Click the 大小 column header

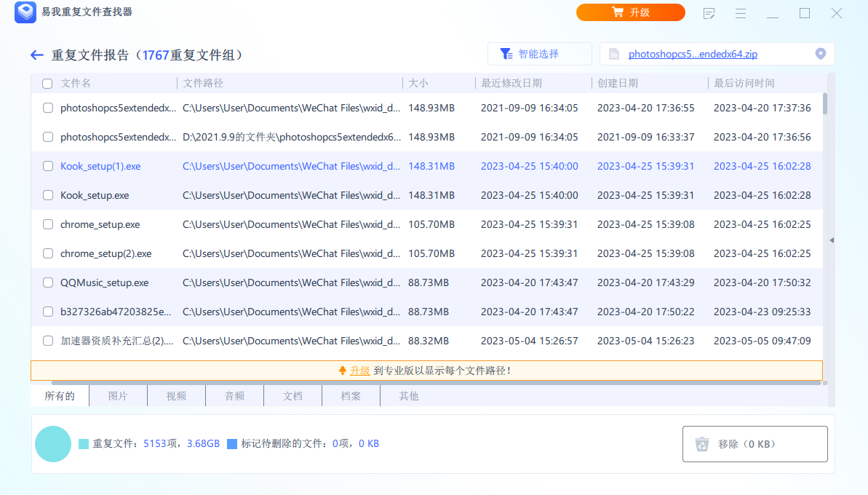pyautogui.click(x=418, y=83)
